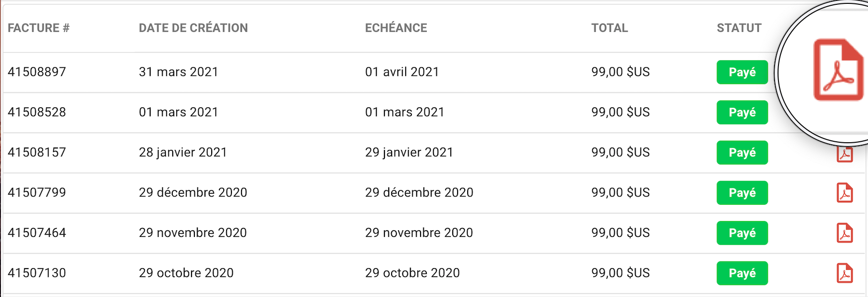Sort by FACTURE # column header
868x297 pixels.
(x=38, y=28)
